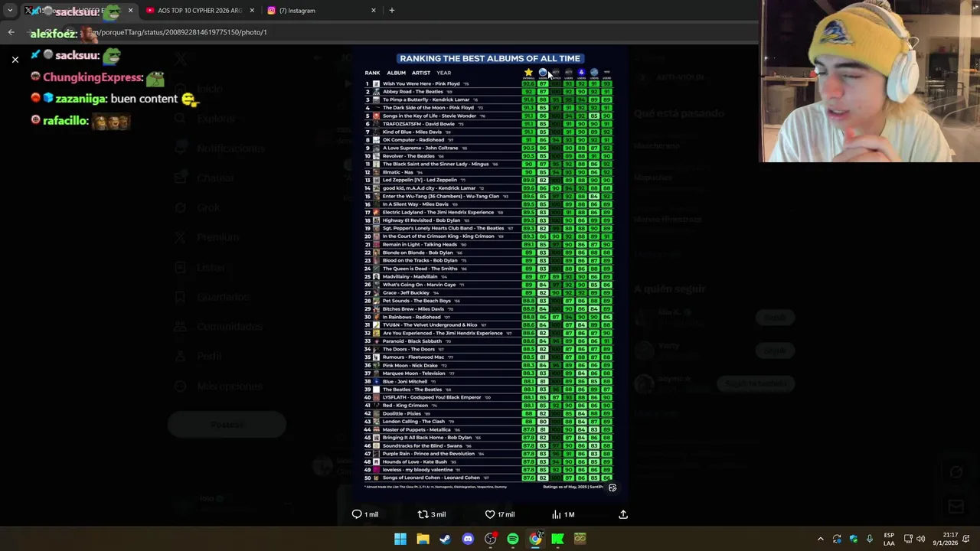Click the edit image icon on photo corner
The image size is (980, 551).
click(612, 487)
